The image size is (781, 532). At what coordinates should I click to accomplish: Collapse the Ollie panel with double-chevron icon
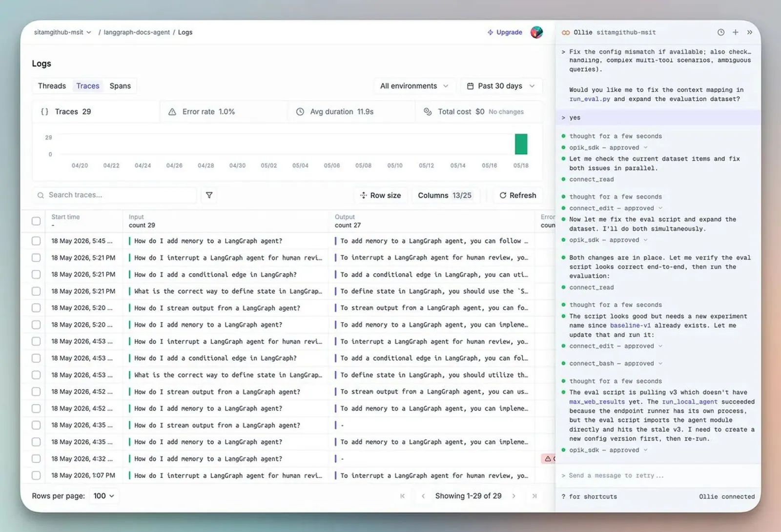(x=750, y=32)
